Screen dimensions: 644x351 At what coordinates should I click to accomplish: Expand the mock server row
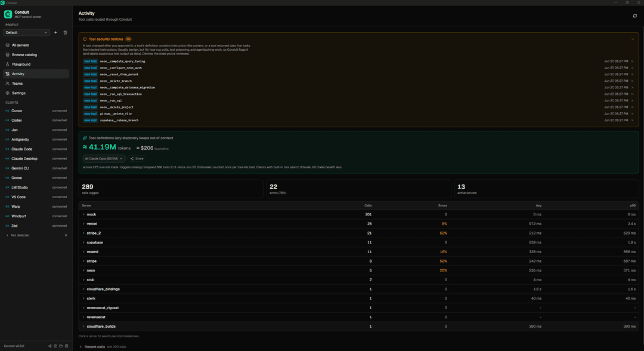coord(357,214)
